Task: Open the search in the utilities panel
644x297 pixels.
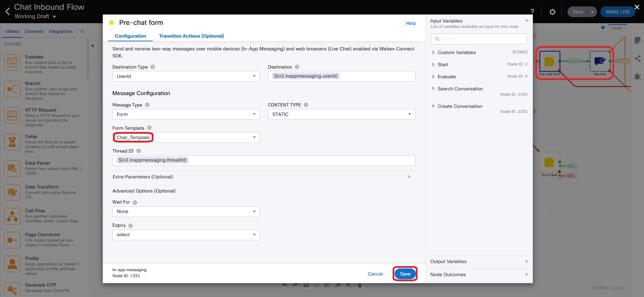Action: 83,32
